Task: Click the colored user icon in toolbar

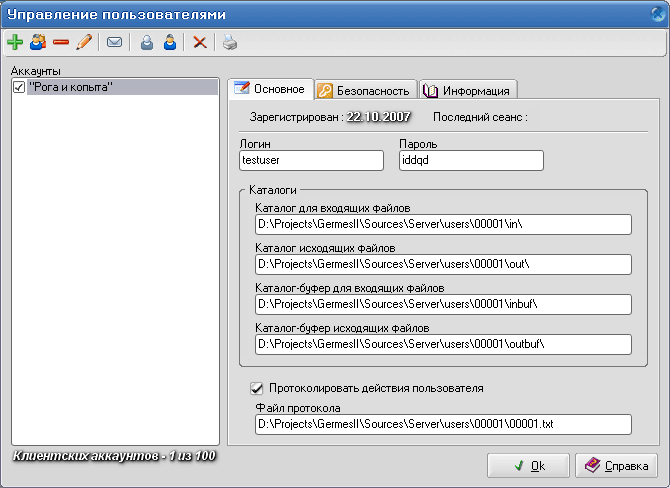Action: (x=170, y=42)
